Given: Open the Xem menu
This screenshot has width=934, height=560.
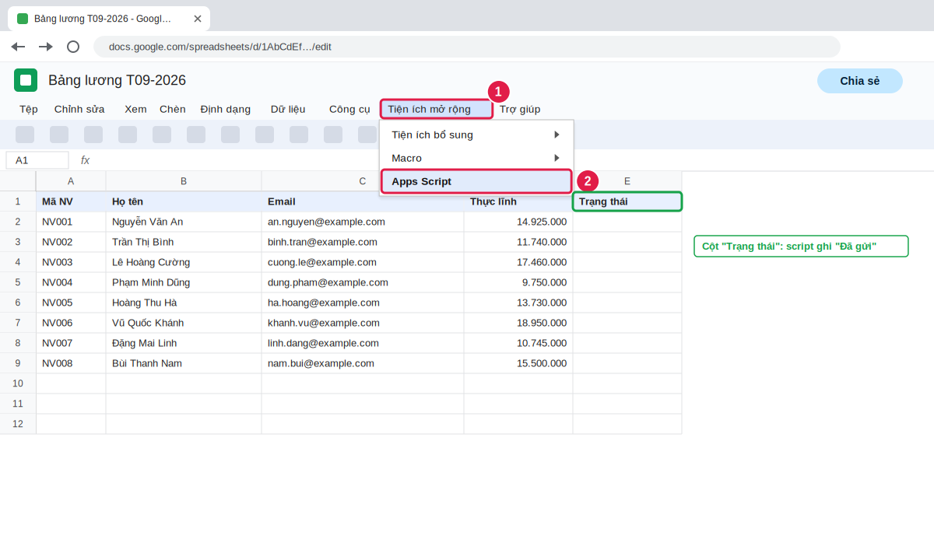Looking at the screenshot, I should (135, 109).
